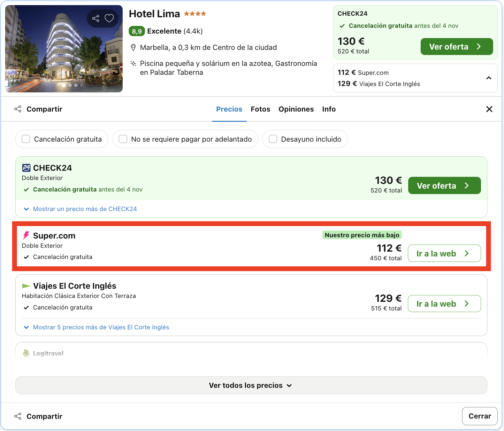Click the Logitravel logo icon
Image resolution: width=504 pixels, height=431 pixels.
26,353
